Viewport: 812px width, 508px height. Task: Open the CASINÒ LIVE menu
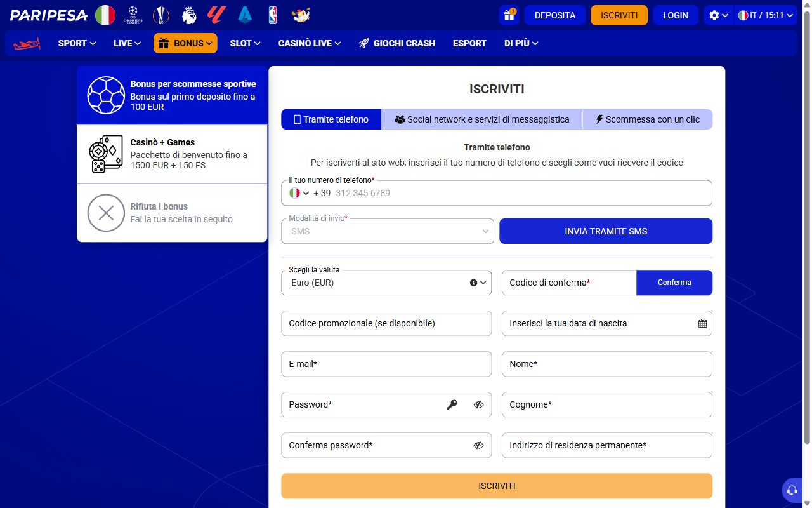pos(309,43)
